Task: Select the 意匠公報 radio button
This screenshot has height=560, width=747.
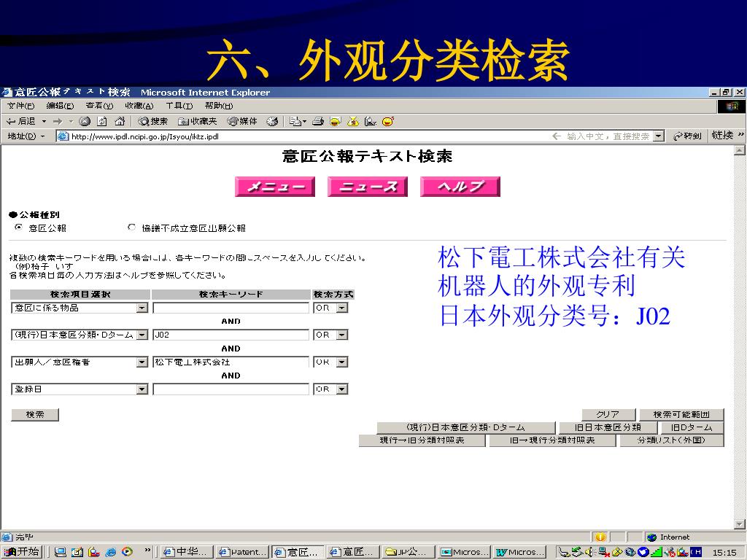Action: 18,227
